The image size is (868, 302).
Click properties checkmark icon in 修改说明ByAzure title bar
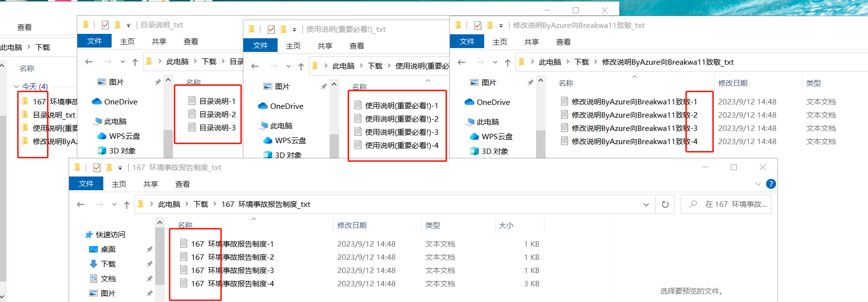tap(478, 25)
